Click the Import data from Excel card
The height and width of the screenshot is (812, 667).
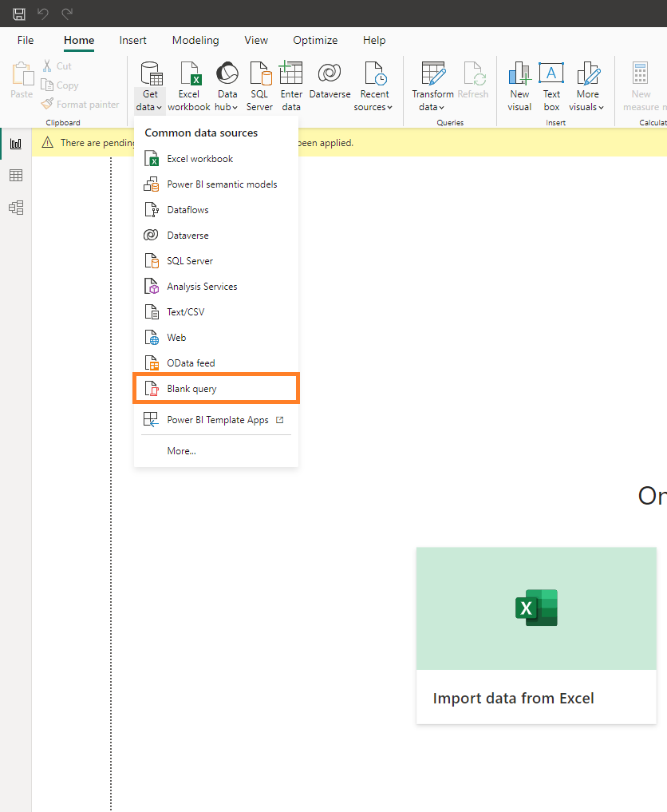pos(536,636)
